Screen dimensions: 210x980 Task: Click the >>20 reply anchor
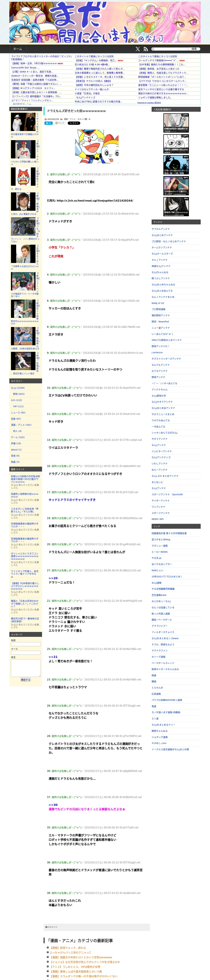click(x=53, y=578)
